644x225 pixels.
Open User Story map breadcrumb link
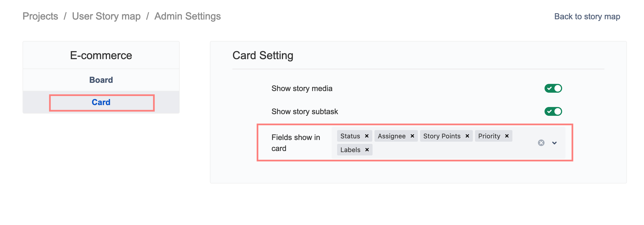coord(106,16)
